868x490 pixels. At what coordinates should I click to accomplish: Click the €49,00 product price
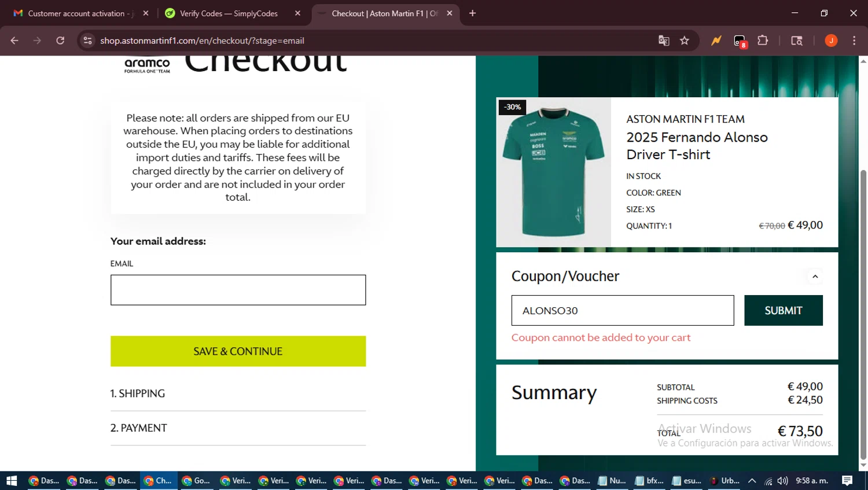[x=805, y=225]
